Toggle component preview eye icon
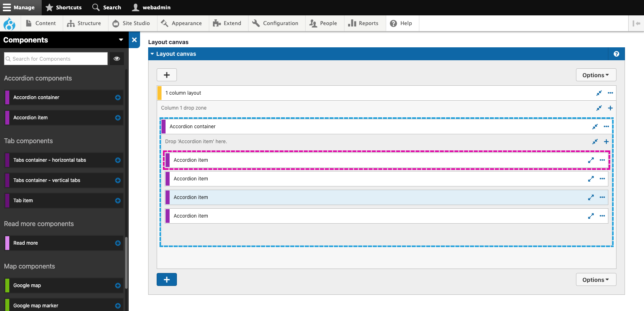This screenshot has width=644, height=311. click(x=117, y=59)
